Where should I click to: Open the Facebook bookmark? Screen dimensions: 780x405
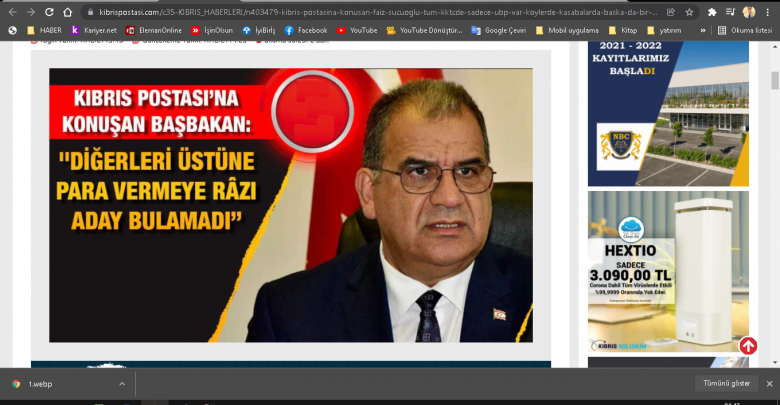(306, 30)
